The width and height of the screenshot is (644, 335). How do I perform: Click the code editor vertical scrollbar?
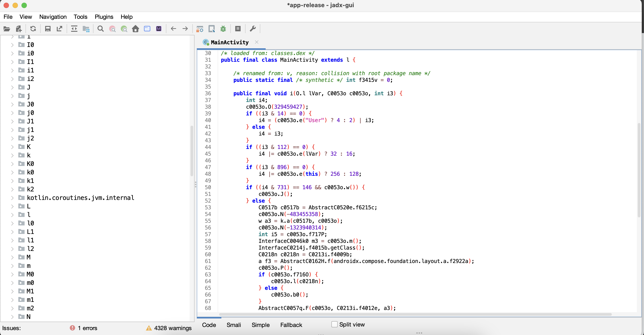(640, 170)
